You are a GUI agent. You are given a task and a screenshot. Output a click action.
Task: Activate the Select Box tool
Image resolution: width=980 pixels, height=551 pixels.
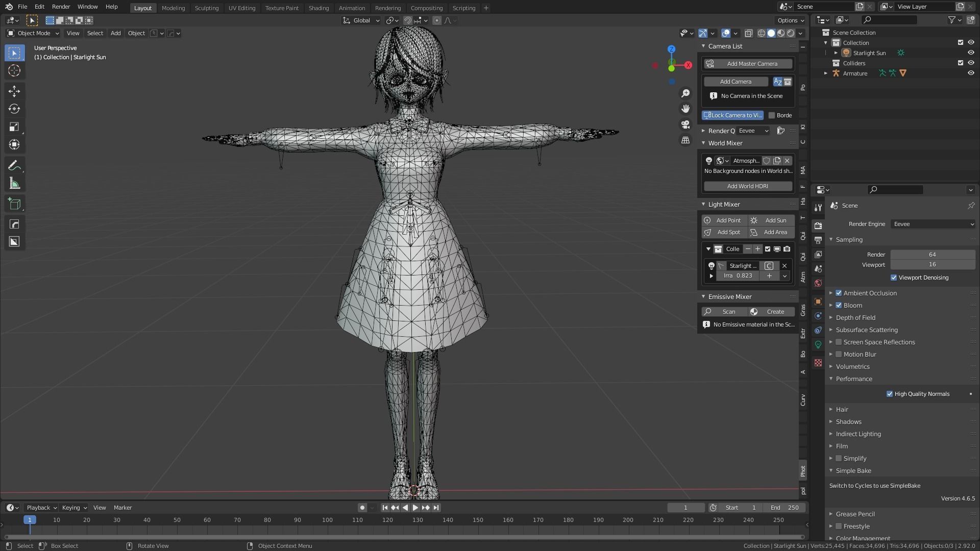click(14, 53)
